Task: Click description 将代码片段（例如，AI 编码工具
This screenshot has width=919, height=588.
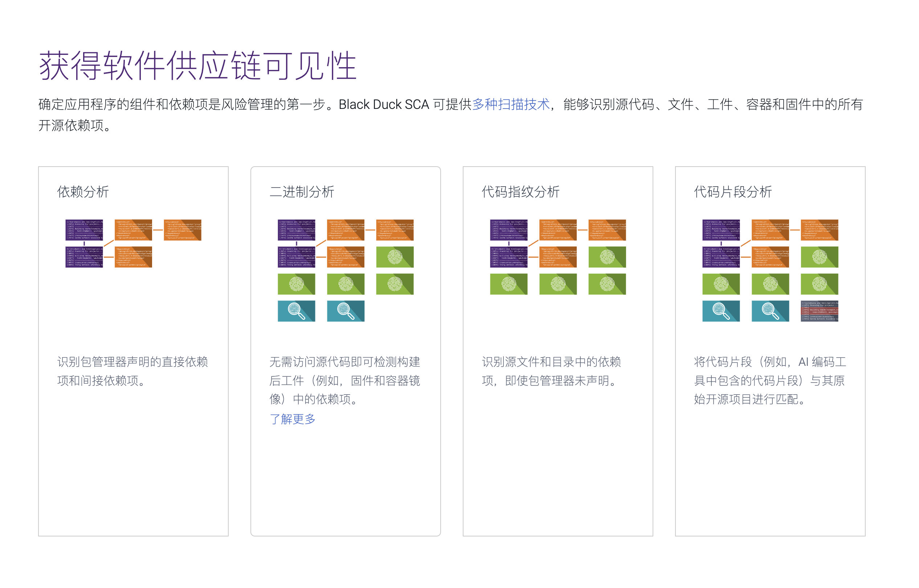Action: 770,380
